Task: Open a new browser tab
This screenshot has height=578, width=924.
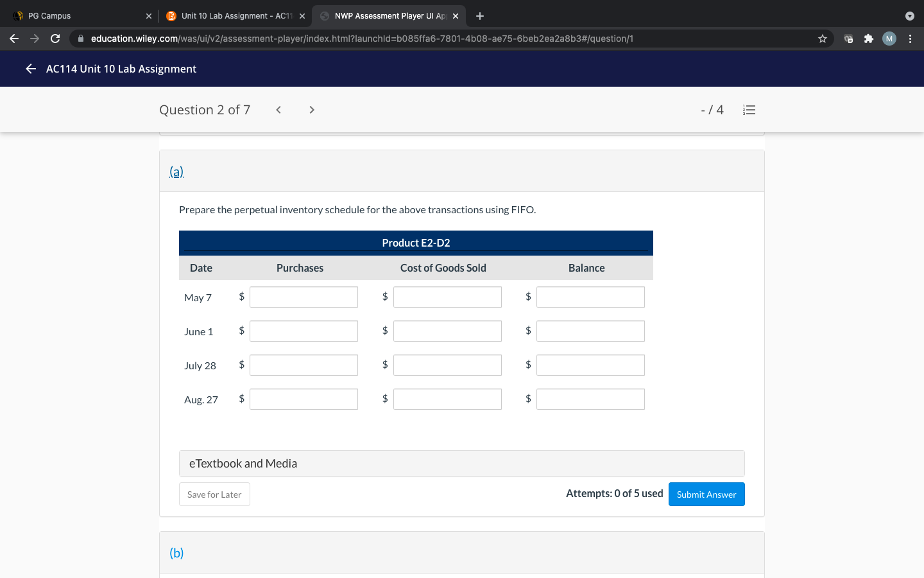Action: pos(480,16)
